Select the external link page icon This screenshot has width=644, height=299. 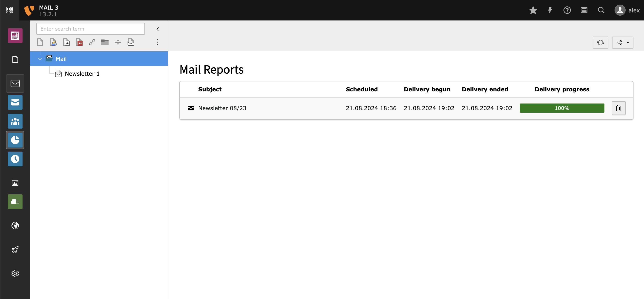pyautogui.click(x=92, y=42)
